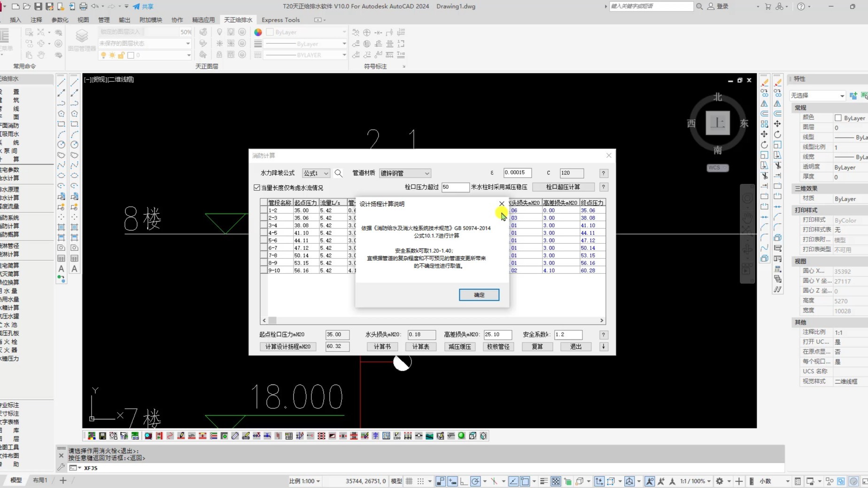868x488 pixels.
Task: Toggle object snap square icon in status bar
Action: (x=525, y=481)
